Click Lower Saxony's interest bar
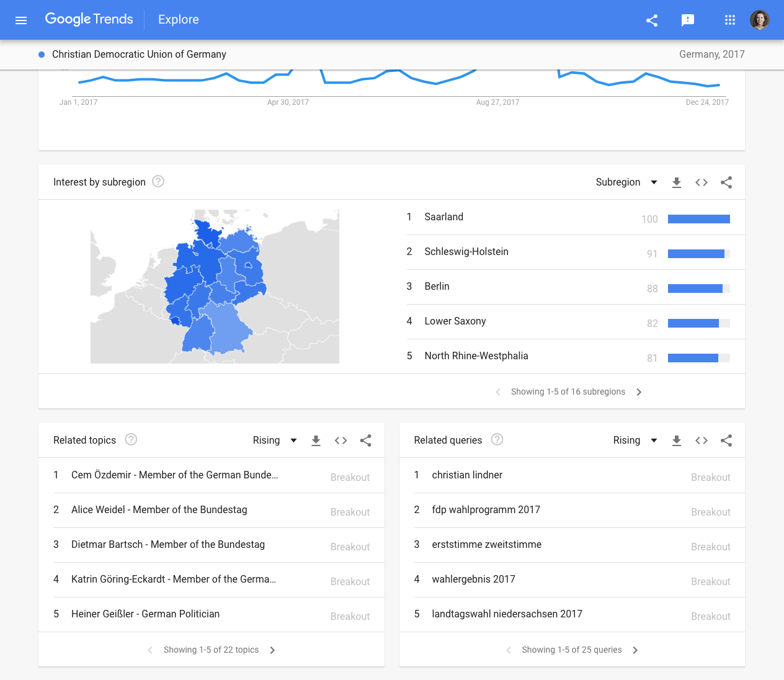The height and width of the screenshot is (680, 784). pyautogui.click(x=699, y=323)
